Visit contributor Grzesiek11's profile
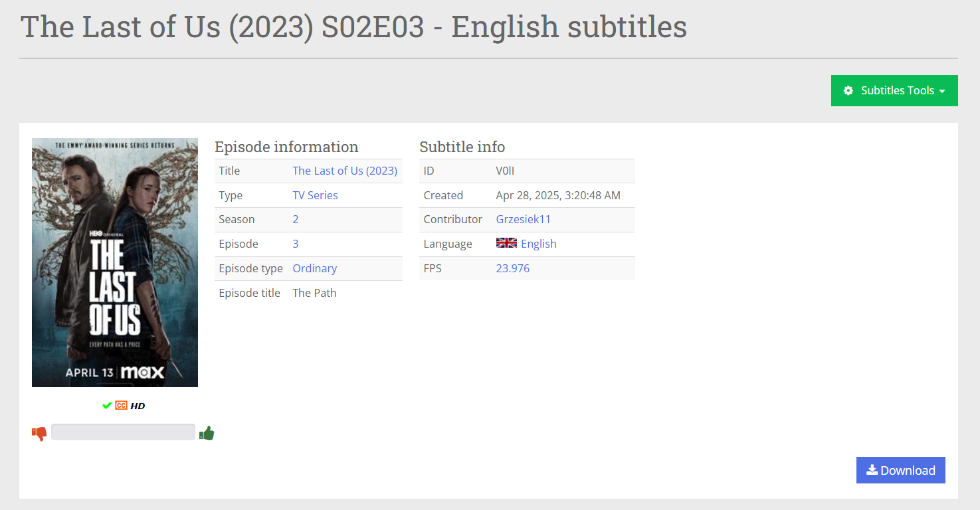 524,219
